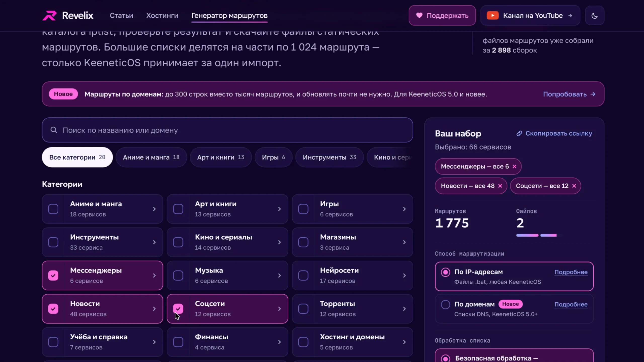Check the Арт и книги checkbox
The width and height of the screenshot is (644, 362).
pyautogui.click(x=178, y=209)
